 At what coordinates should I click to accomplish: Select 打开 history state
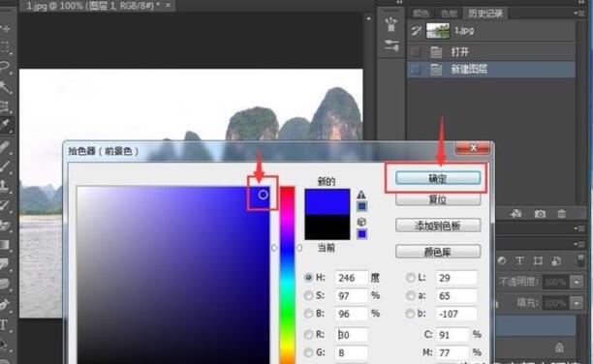(x=491, y=51)
